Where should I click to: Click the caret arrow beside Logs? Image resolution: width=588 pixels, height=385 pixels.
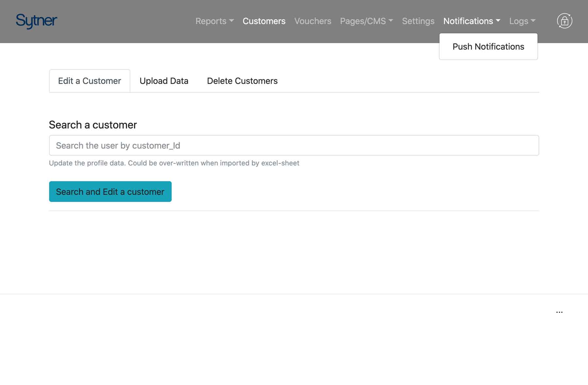point(533,21)
